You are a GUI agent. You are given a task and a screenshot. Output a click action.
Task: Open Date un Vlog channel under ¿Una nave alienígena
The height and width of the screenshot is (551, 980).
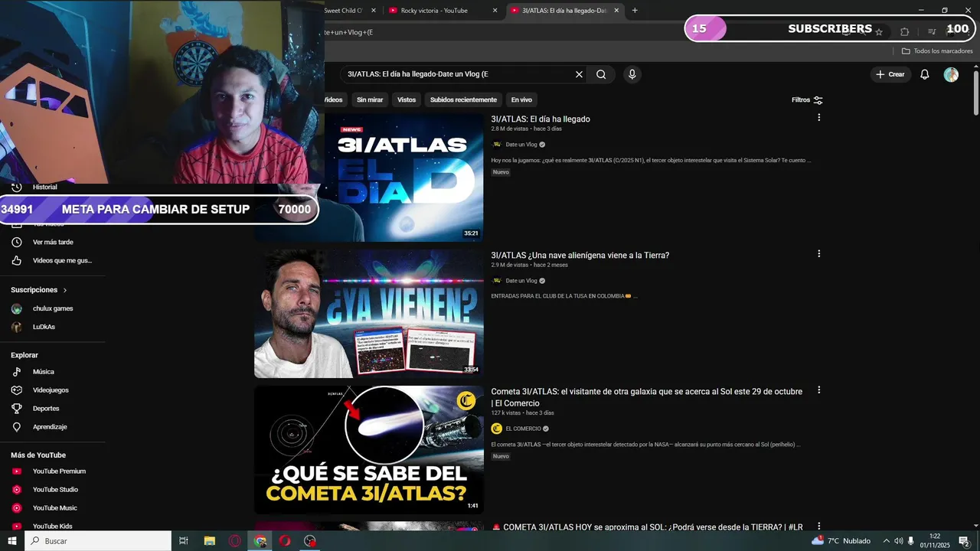click(x=521, y=281)
